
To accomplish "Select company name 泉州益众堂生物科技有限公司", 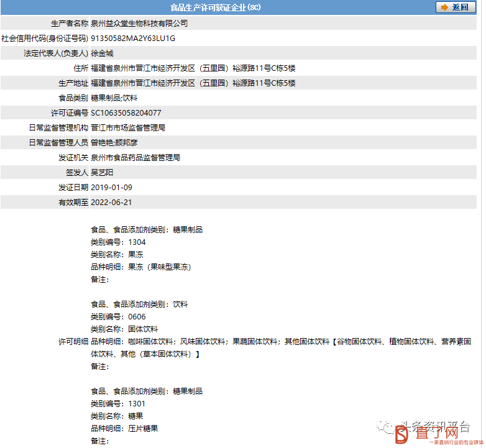I will pyautogui.click(x=139, y=23).
